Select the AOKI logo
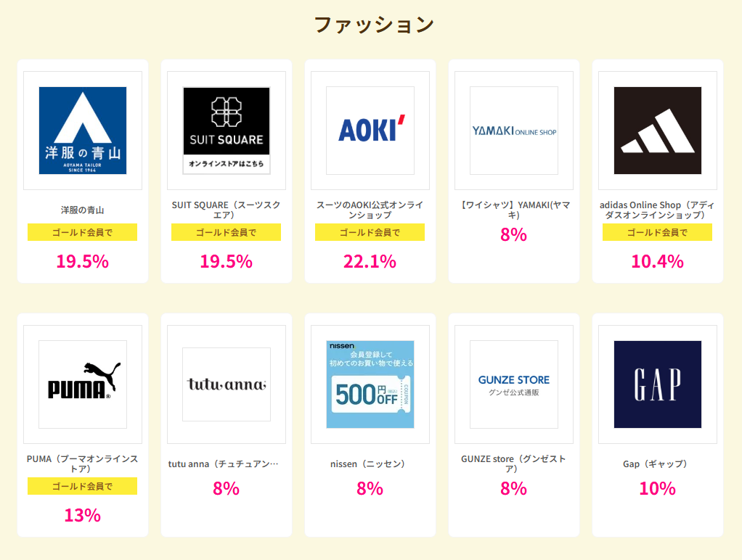This screenshot has width=742, height=560. (x=370, y=131)
